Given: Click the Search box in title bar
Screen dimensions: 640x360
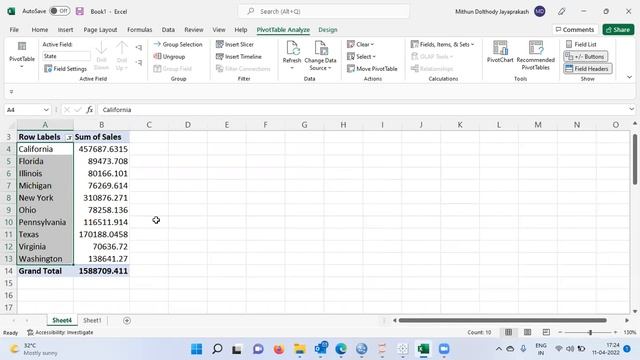Looking at the screenshot, I should coord(324,11).
